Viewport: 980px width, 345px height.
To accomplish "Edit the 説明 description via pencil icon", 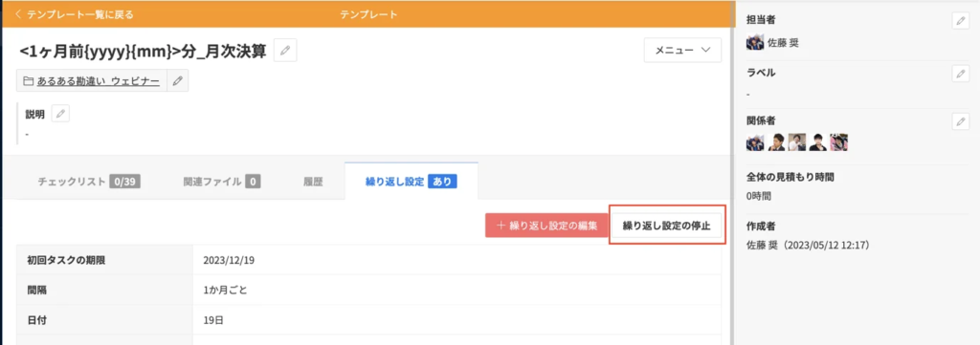I will pyautogui.click(x=60, y=114).
